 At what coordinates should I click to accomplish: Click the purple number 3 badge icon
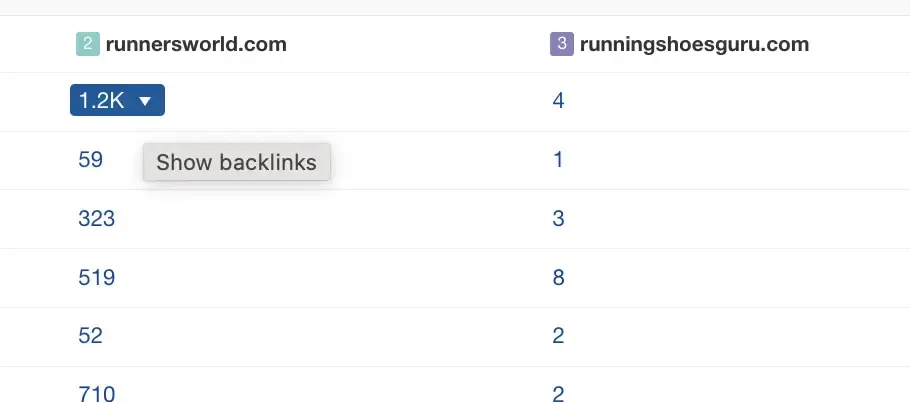(x=562, y=45)
